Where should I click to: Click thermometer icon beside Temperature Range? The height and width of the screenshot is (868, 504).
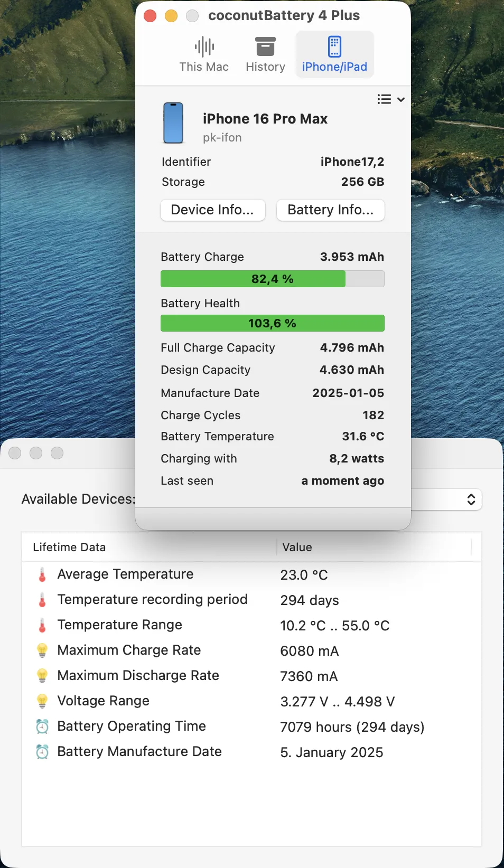[42, 625]
